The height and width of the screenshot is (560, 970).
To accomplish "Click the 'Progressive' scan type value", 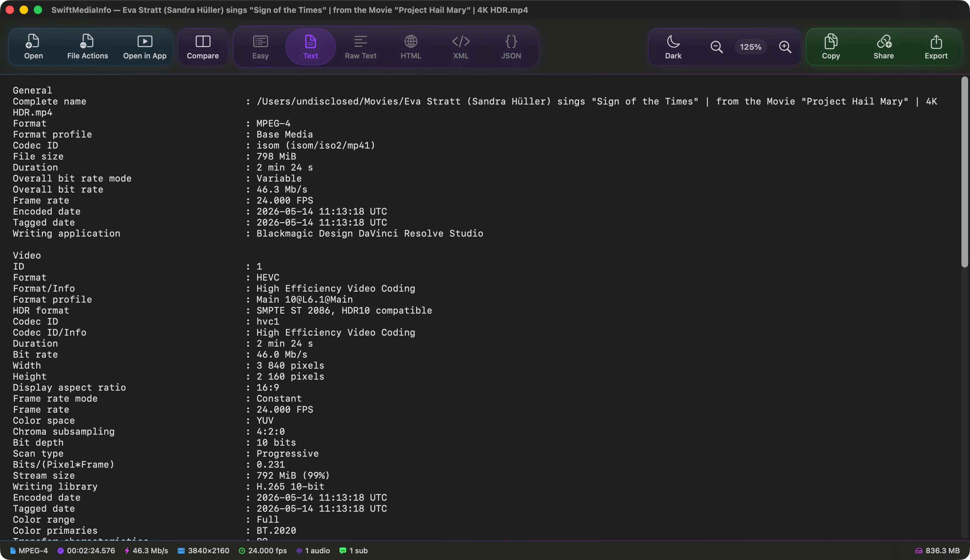I will coord(287,454).
